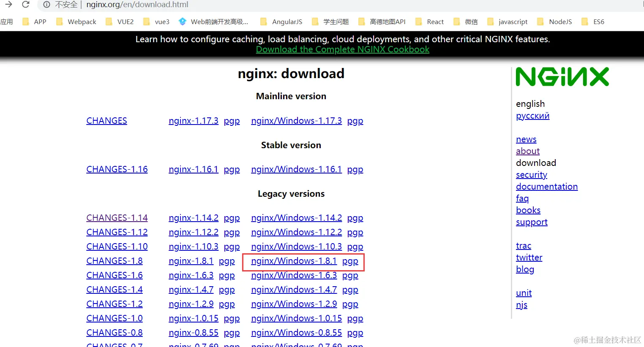Viewport: 644px width, 347px height.
Task: Open the documentation page
Action: (x=547, y=187)
